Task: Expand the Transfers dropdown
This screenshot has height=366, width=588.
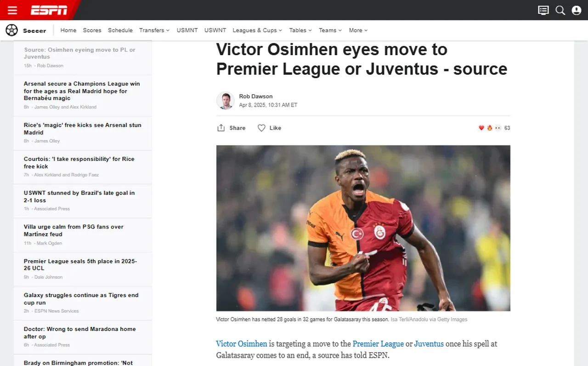Action: [154, 30]
